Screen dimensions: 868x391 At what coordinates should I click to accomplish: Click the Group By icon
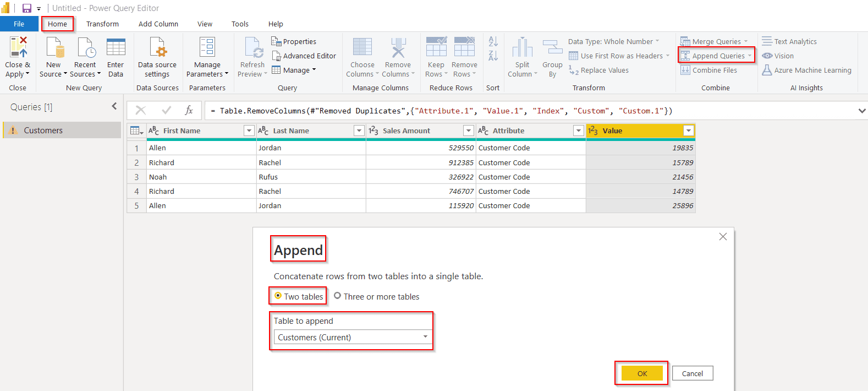[552, 47]
